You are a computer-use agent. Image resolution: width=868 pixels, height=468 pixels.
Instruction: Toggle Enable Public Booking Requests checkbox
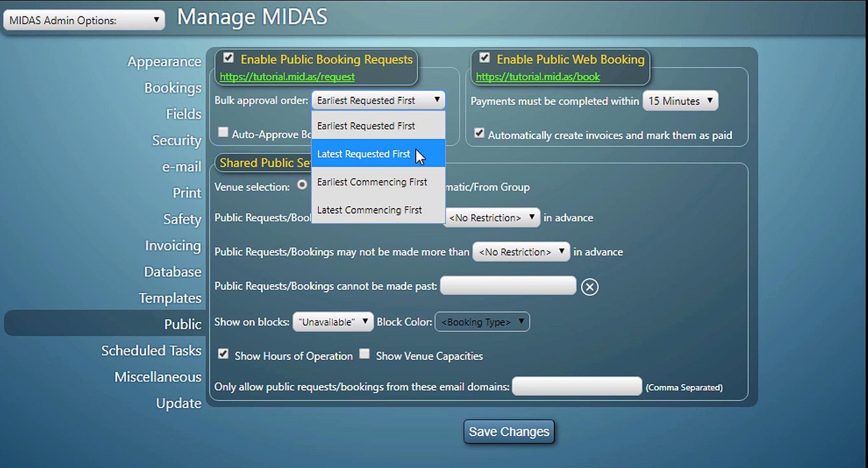tap(228, 58)
